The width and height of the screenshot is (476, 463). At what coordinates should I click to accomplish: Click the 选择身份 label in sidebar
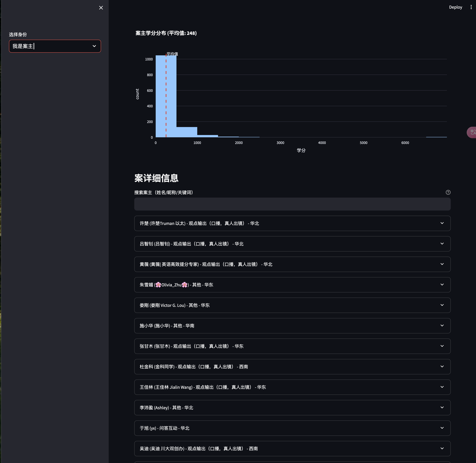tap(18, 35)
